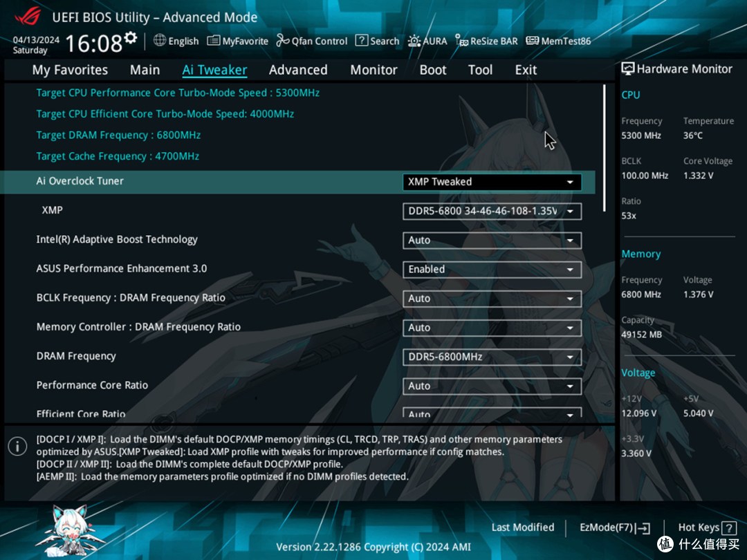Click Target CPU Performance Core Turbo-Mode Speed text
Image resolution: width=747 pixels, height=560 pixels.
[178, 93]
